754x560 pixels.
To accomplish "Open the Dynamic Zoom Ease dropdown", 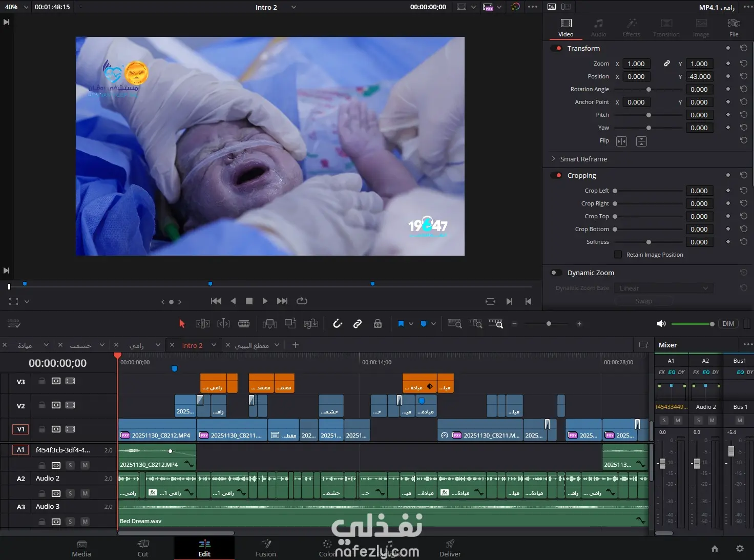I will (663, 288).
